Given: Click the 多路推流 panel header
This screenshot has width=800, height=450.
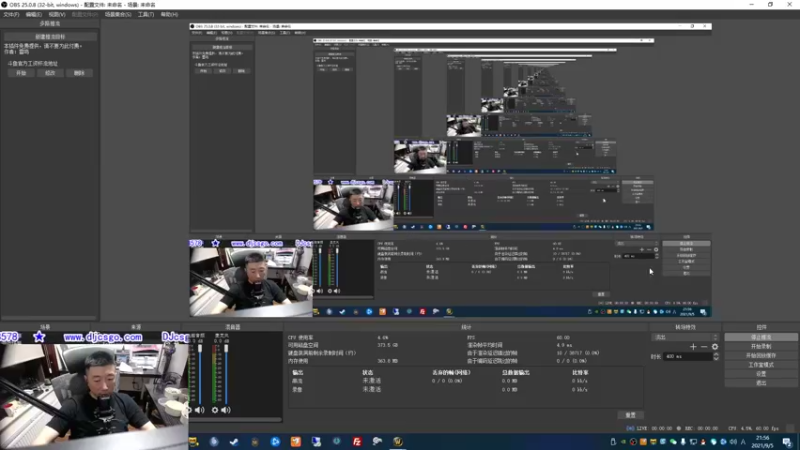Looking at the screenshot, I should click(x=49, y=24).
